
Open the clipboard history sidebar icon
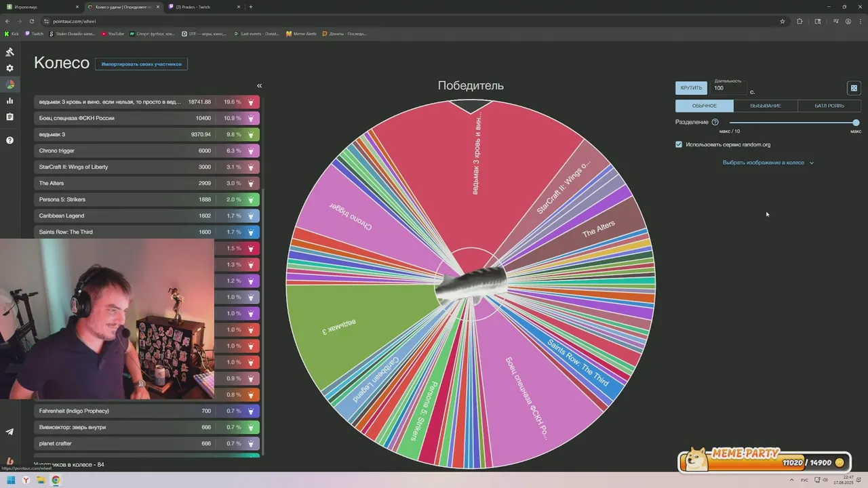[9, 117]
